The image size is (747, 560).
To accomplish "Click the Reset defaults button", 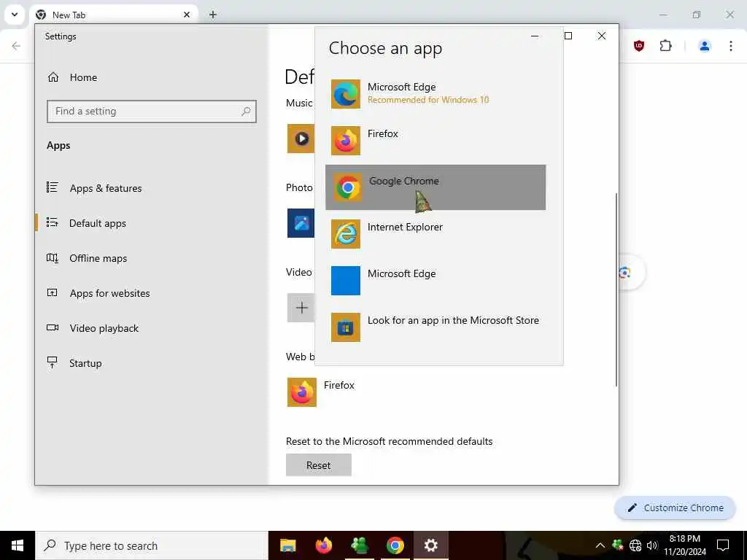I will [x=319, y=464].
